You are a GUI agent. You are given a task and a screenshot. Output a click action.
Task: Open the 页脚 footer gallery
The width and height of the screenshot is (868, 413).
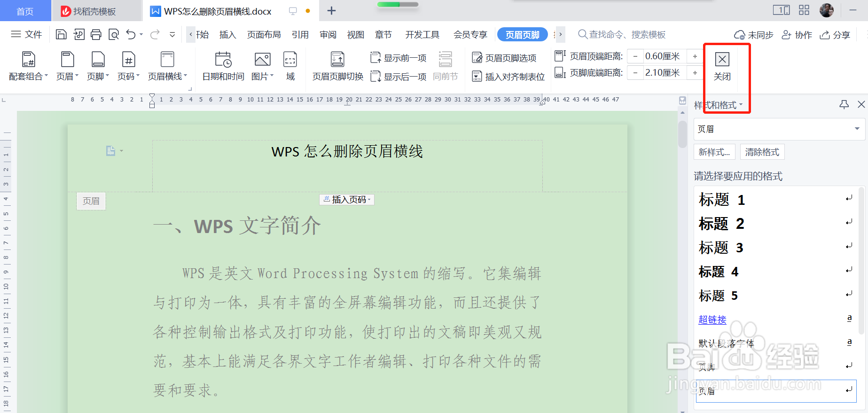click(x=98, y=66)
